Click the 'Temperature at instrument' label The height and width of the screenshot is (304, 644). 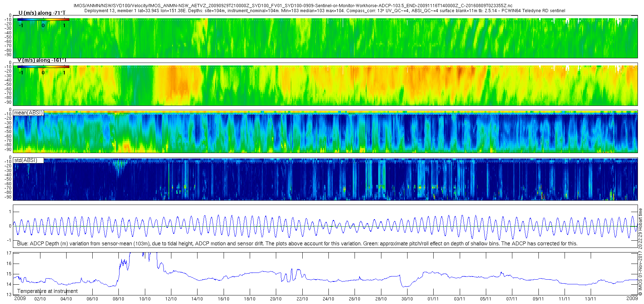click(x=48, y=291)
